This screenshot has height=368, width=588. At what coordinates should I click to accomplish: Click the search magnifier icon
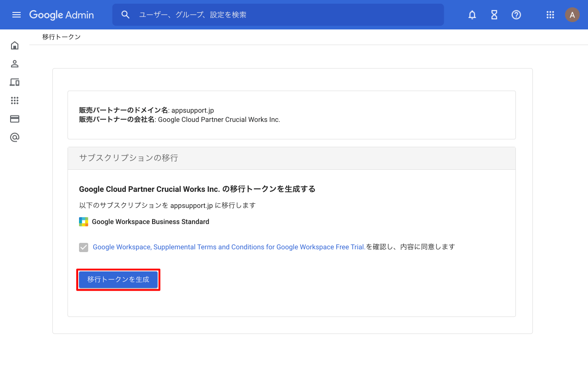coord(126,15)
